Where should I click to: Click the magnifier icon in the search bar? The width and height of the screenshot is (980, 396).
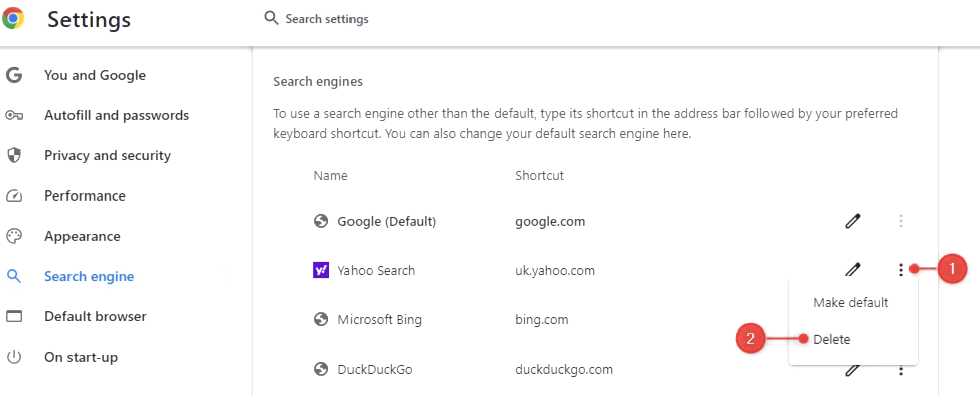[x=271, y=18]
